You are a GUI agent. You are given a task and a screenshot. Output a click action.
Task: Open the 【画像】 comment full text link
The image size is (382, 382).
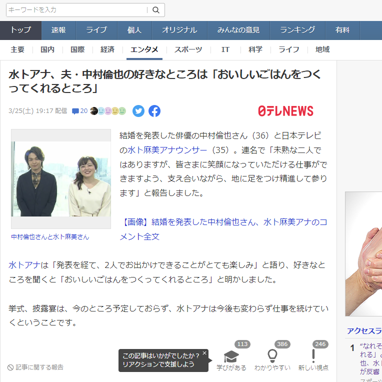[x=224, y=229]
